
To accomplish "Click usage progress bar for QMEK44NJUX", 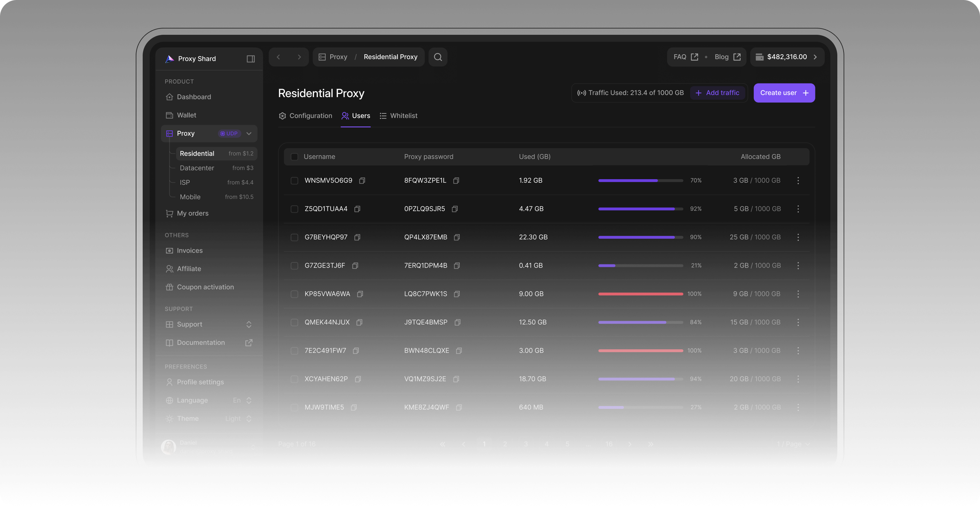I will 640,322.
